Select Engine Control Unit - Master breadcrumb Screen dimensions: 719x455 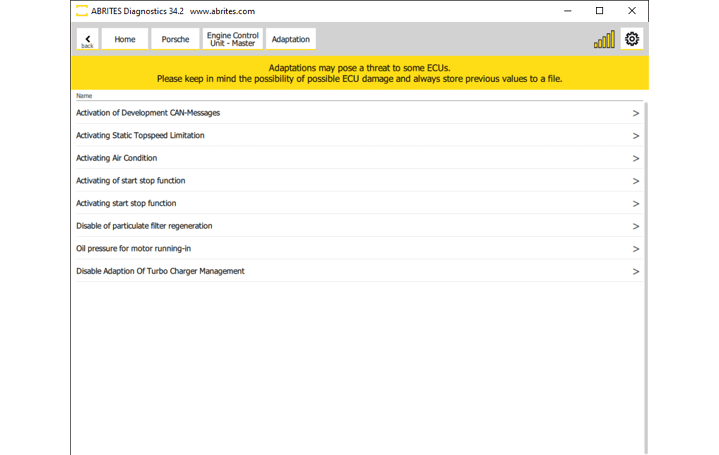click(233, 39)
